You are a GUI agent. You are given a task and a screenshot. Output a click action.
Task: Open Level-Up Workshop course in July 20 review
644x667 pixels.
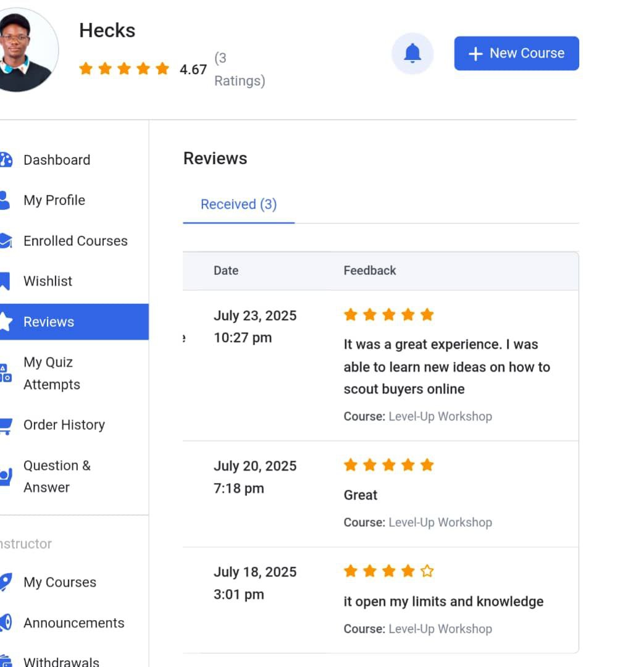pos(440,522)
